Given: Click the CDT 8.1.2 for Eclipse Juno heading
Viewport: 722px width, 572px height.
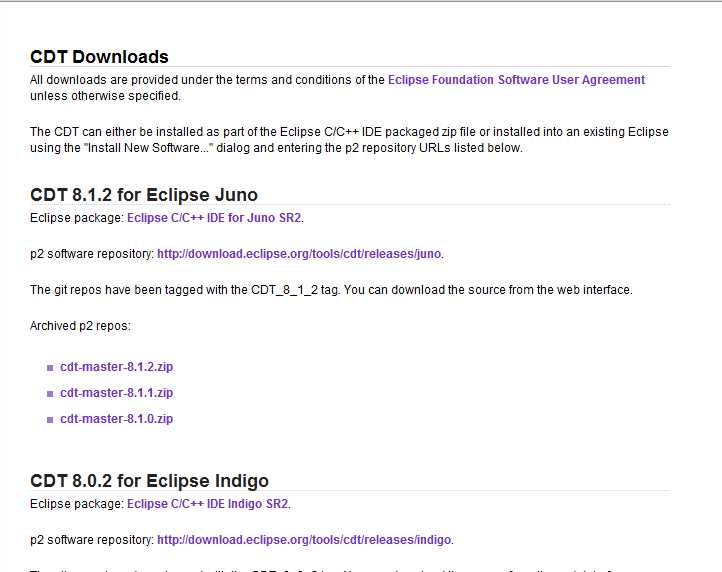Looking at the screenshot, I should click(x=144, y=195).
